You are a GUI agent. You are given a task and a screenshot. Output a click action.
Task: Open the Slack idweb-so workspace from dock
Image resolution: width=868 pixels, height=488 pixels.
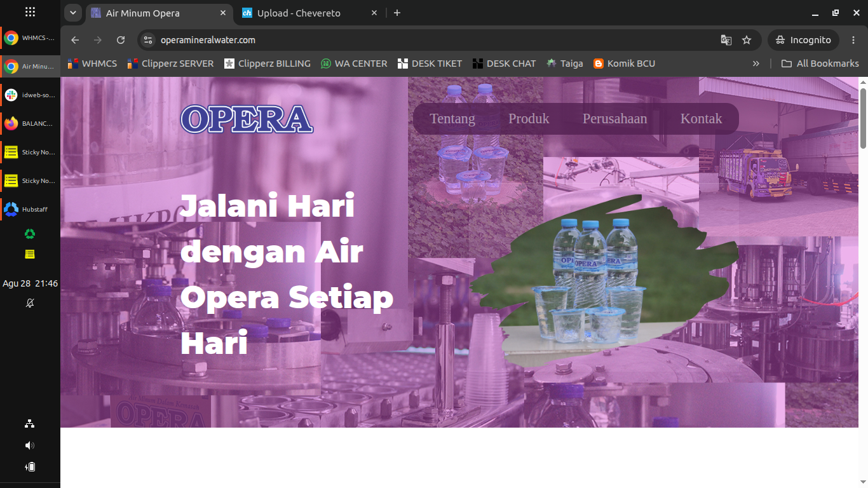[x=30, y=95]
